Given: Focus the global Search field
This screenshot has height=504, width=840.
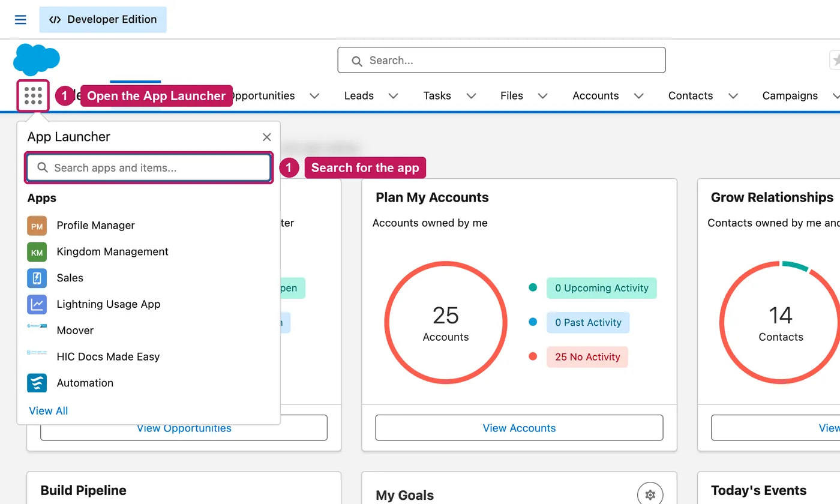Looking at the screenshot, I should point(502,61).
